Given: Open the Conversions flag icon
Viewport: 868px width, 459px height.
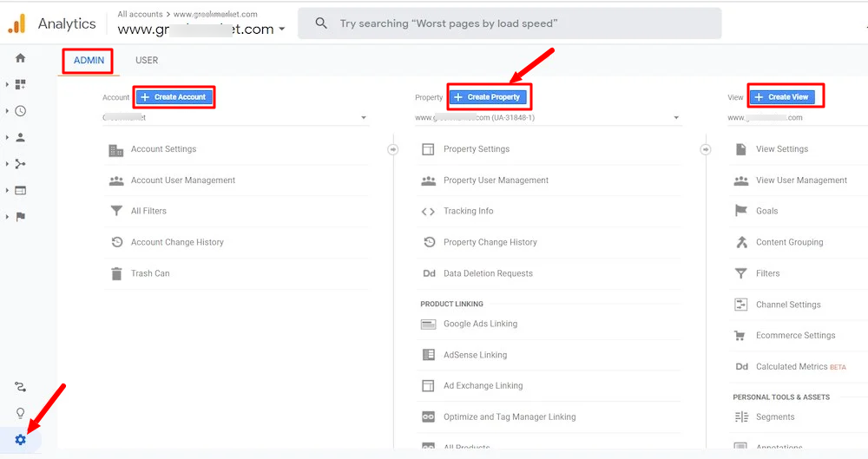Looking at the screenshot, I should (21, 217).
